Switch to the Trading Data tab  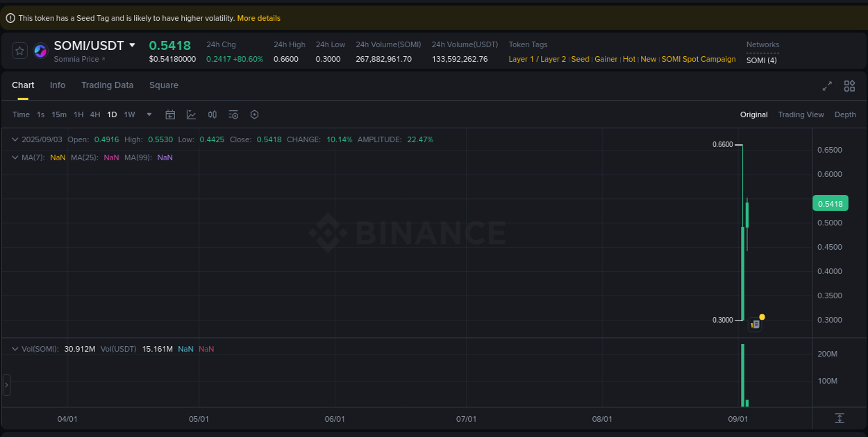pos(107,85)
